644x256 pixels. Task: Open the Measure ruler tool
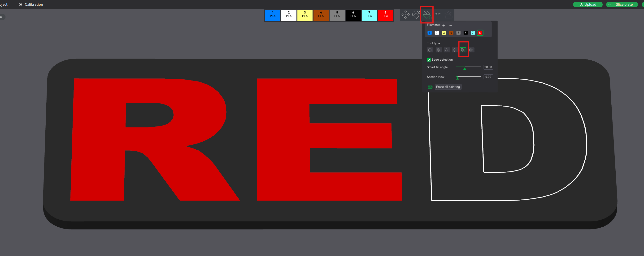click(x=438, y=15)
